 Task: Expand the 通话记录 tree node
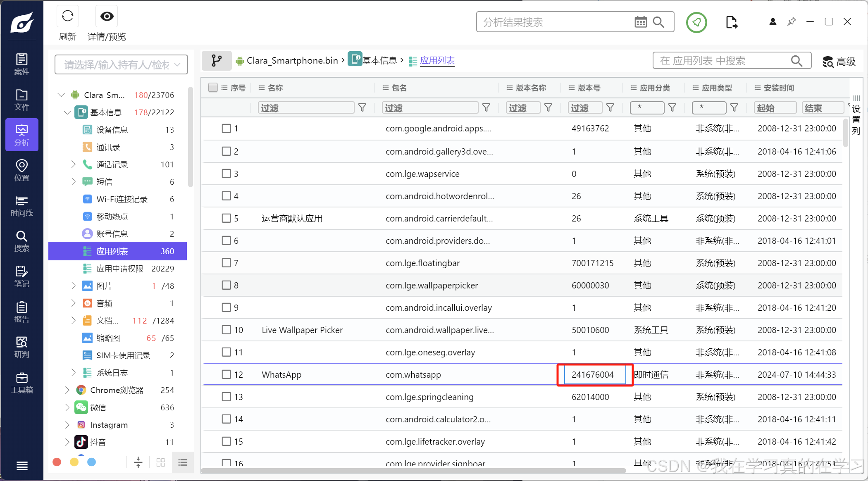coord(73,164)
